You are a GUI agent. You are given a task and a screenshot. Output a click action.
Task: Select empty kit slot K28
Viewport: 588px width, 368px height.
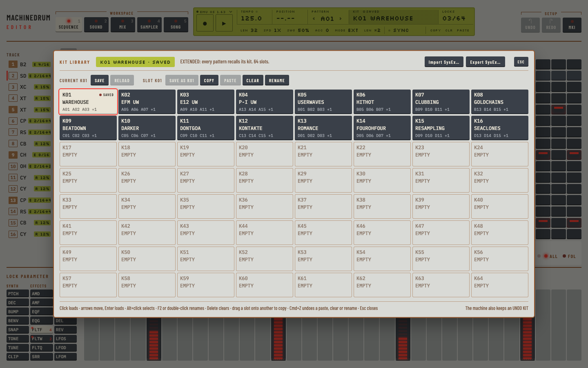(x=265, y=180)
